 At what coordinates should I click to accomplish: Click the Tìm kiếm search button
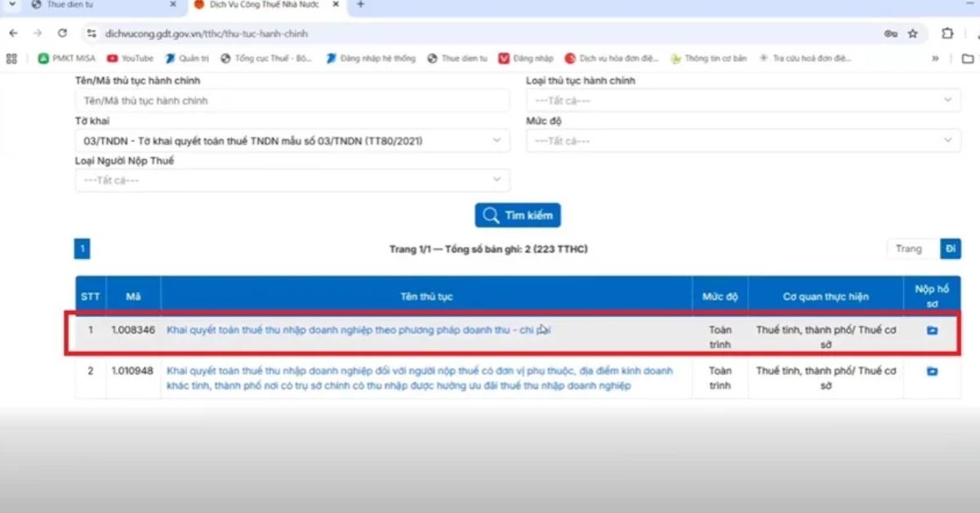coord(518,216)
